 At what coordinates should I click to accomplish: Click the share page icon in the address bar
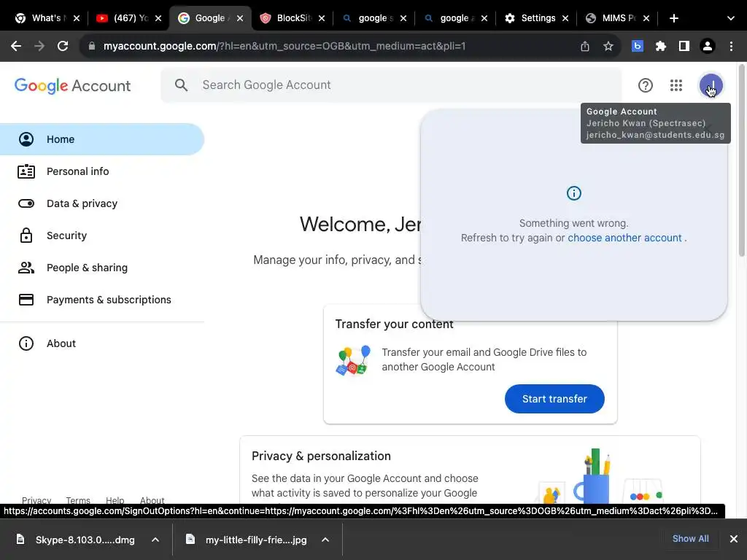point(585,46)
